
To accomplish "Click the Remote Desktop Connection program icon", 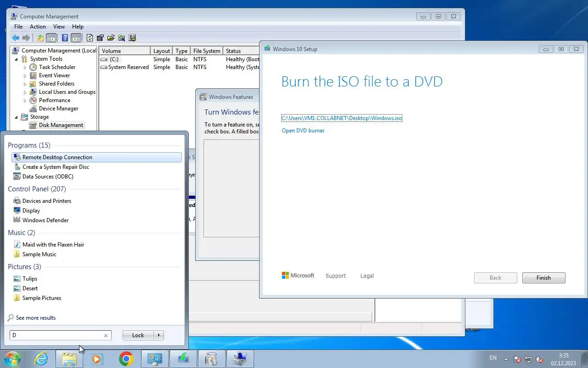I will (17, 157).
